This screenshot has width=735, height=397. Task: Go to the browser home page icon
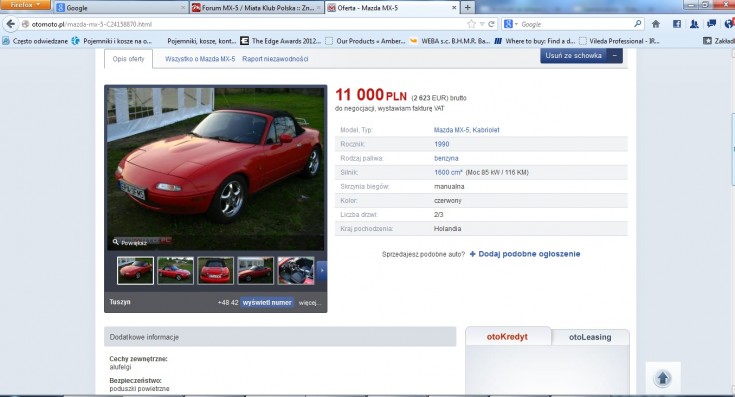click(x=656, y=24)
